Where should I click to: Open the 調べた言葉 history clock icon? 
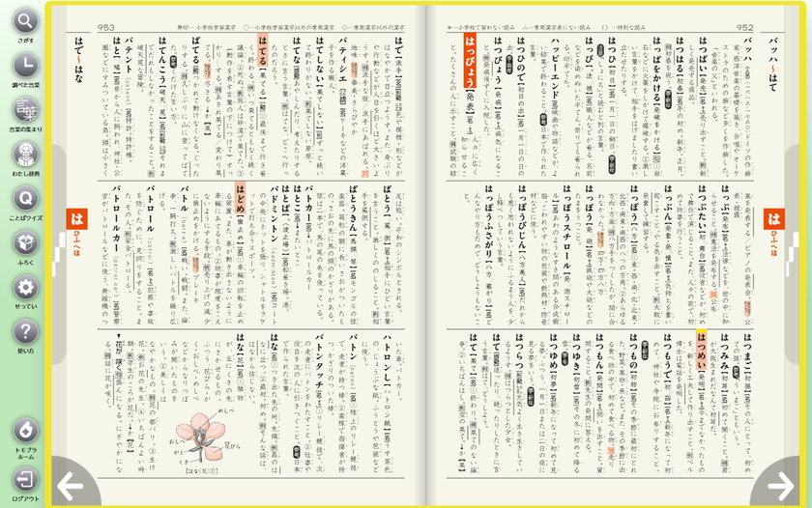[x=25, y=66]
